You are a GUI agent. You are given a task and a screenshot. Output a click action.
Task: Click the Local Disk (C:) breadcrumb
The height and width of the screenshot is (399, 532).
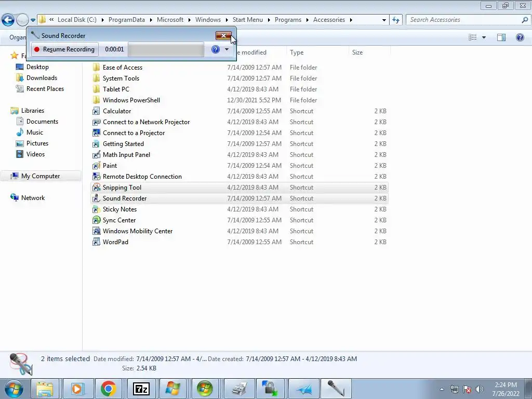coord(77,20)
